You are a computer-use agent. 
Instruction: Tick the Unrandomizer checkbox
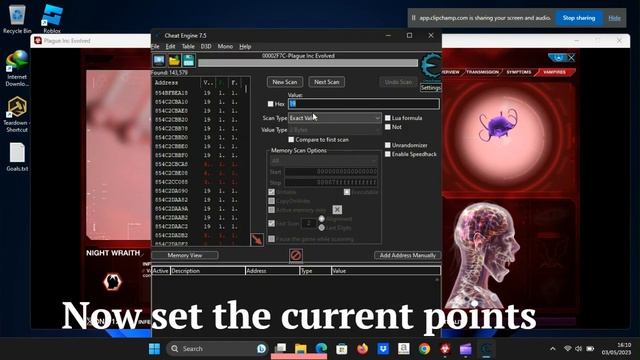pyautogui.click(x=388, y=145)
